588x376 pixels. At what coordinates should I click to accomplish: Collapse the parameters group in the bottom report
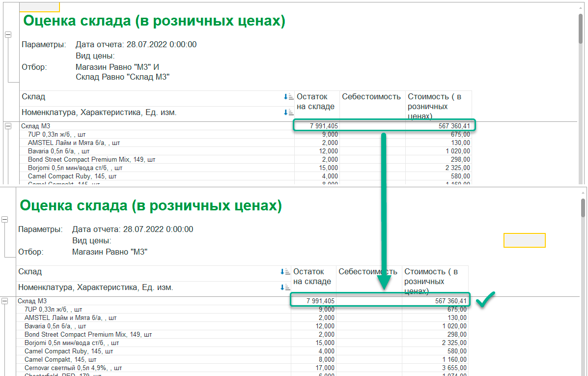pyautogui.click(x=4, y=220)
